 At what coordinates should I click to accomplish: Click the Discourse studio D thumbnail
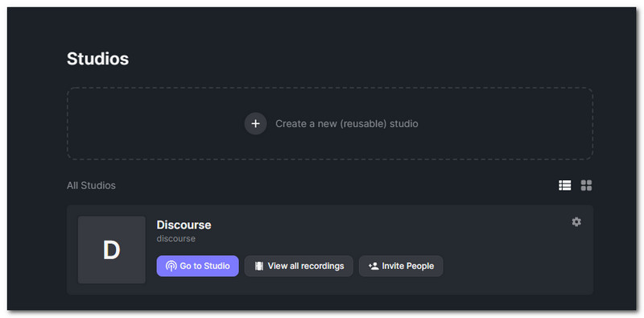[112, 250]
